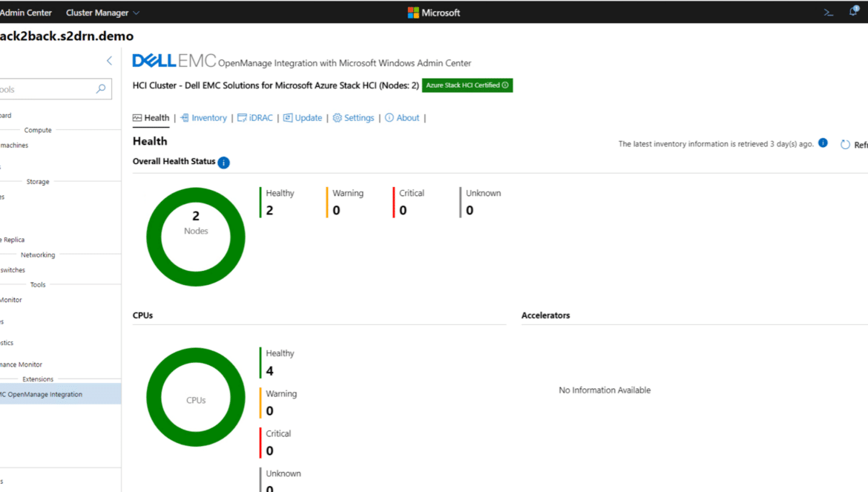Click the 2 Nodes health donut chart
The width and height of the screenshot is (868, 492).
pos(195,237)
